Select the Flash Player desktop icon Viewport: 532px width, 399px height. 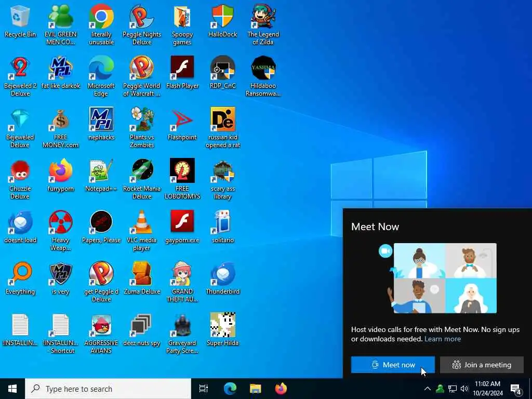182,73
